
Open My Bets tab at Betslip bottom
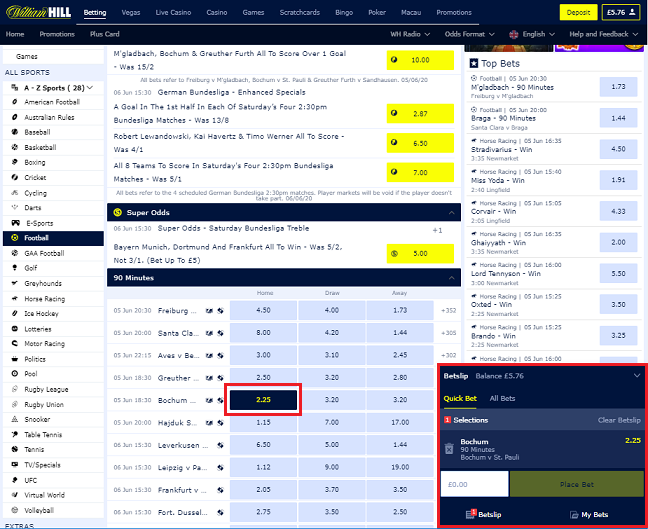tap(589, 515)
